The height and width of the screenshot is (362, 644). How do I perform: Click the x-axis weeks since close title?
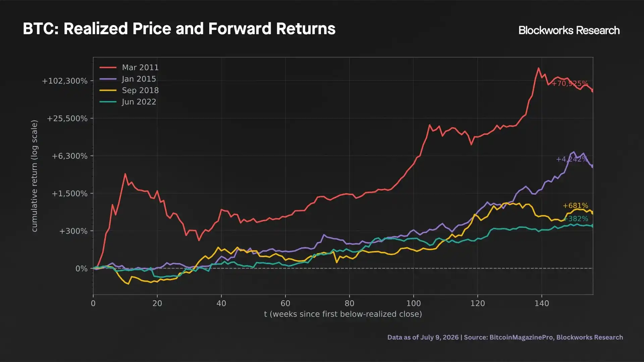(x=343, y=314)
